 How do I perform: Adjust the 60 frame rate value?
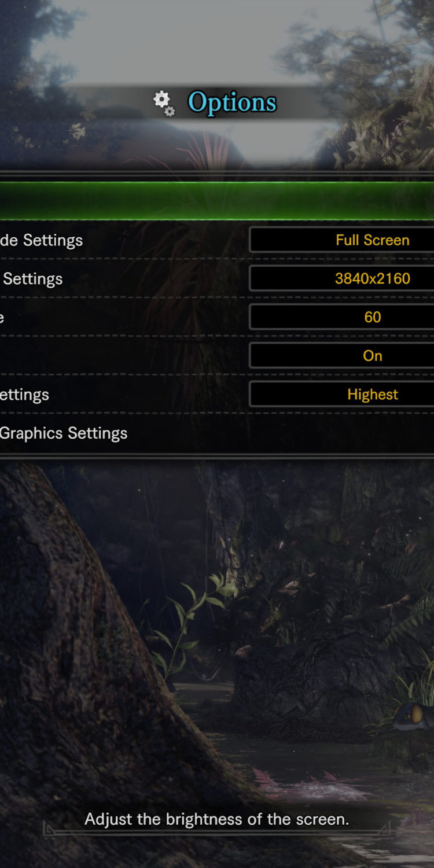point(342,317)
